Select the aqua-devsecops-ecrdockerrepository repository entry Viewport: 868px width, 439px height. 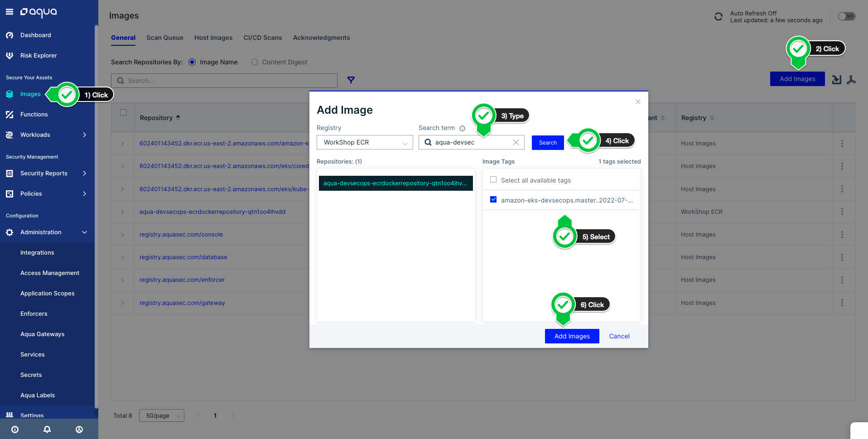(395, 183)
